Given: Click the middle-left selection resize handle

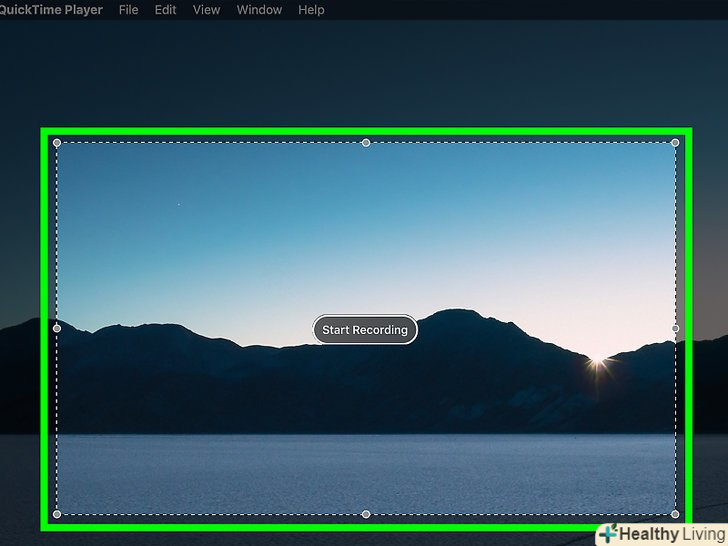Looking at the screenshot, I should point(57,328).
